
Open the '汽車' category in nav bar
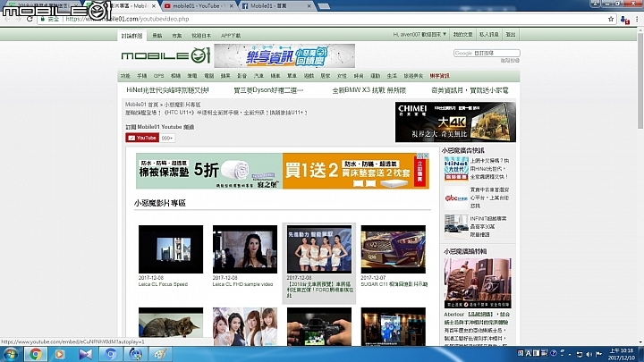pyautogui.click(x=258, y=76)
